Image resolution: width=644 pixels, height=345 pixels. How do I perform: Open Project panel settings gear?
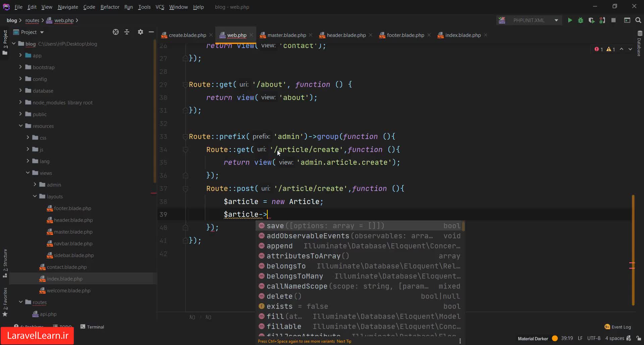click(x=140, y=32)
